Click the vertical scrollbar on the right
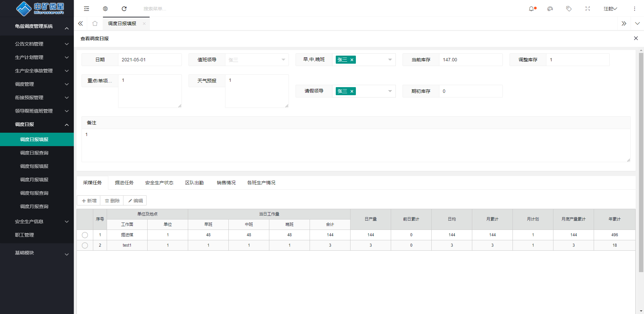The image size is (644, 314). [x=641, y=163]
